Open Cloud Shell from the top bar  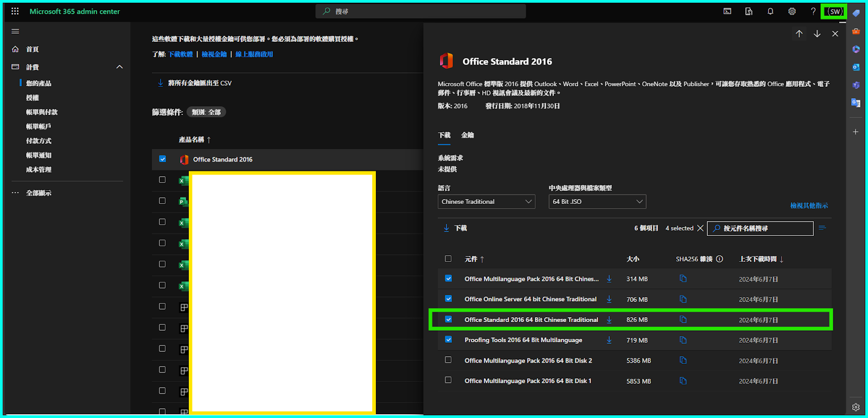tap(727, 11)
